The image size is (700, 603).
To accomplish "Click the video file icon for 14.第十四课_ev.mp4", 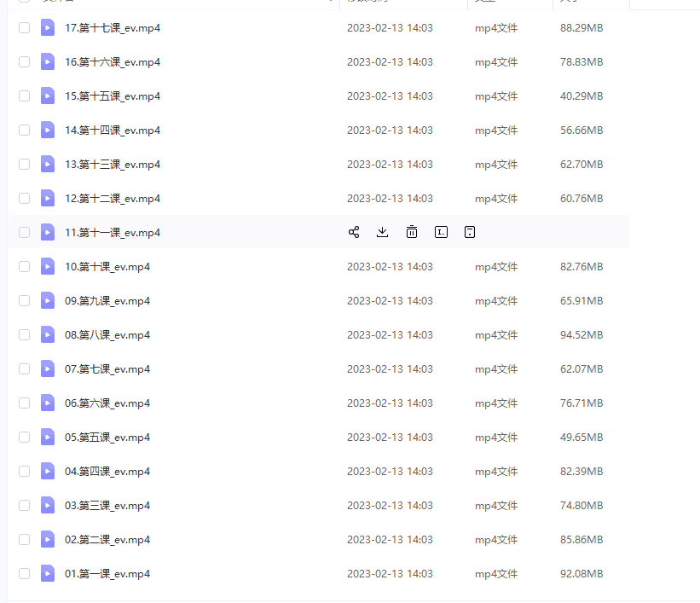I will [x=48, y=130].
